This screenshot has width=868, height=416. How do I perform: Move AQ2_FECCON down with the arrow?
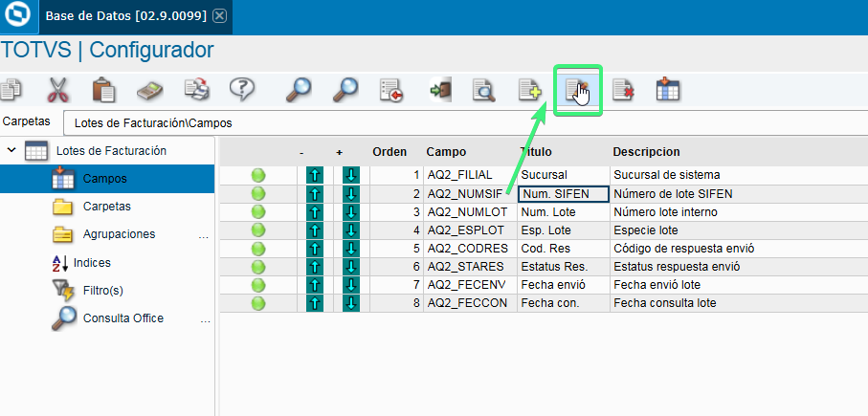[x=351, y=303]
